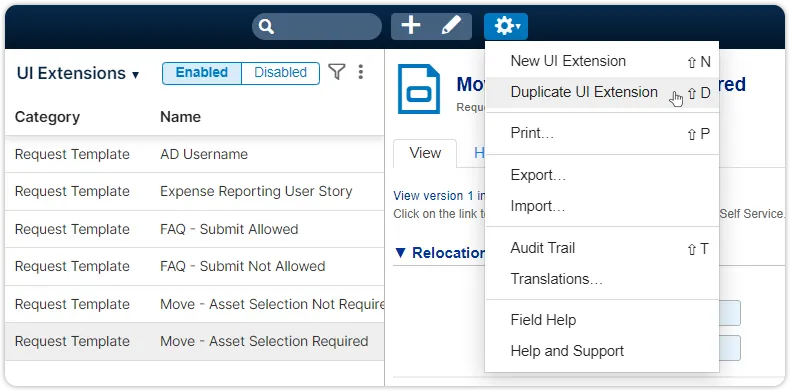Viewport: 790px width, 391px height.
Task: Expand the UI Extensions view dropdown
Action: [78, 73]
